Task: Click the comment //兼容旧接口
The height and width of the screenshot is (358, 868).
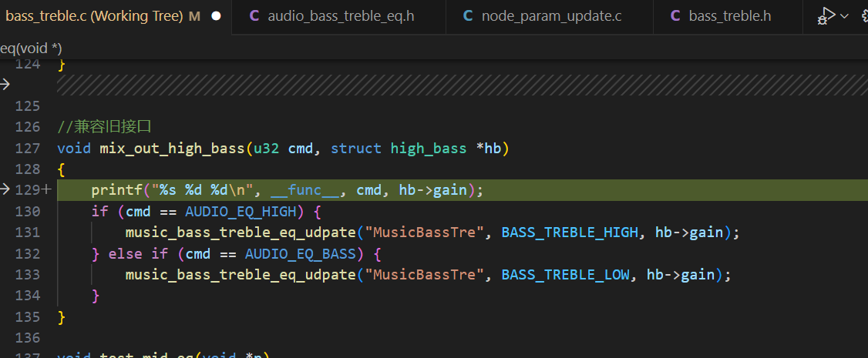Action: click(x=104, y=127)
